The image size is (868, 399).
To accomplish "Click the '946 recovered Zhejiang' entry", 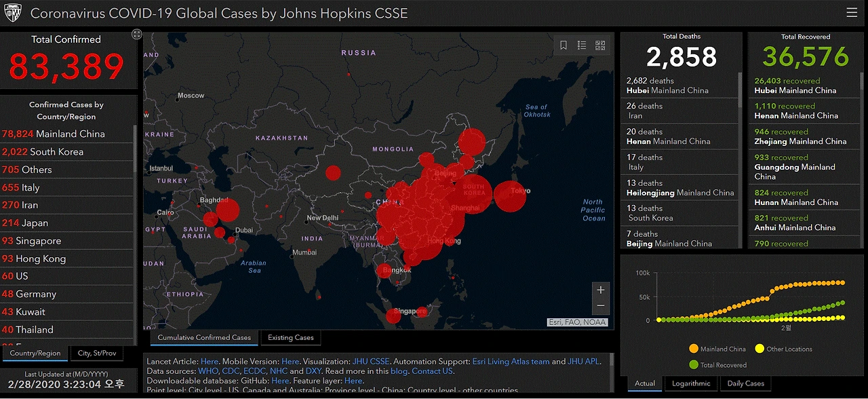I will (806, 136).
